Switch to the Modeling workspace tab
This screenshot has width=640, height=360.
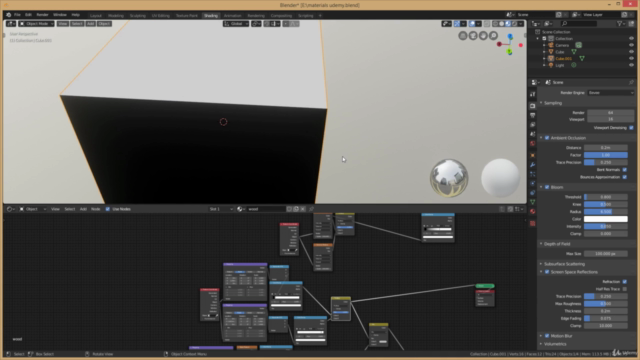coord(116,16)
